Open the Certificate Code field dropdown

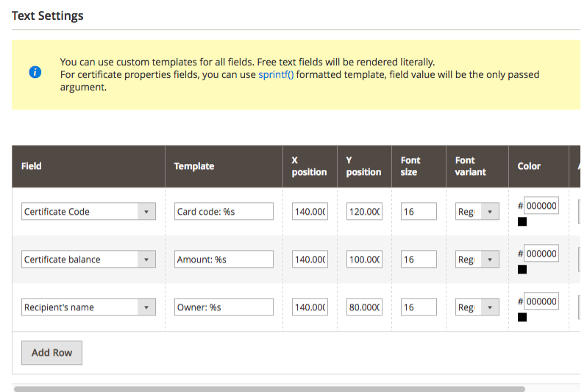point(88,212)
